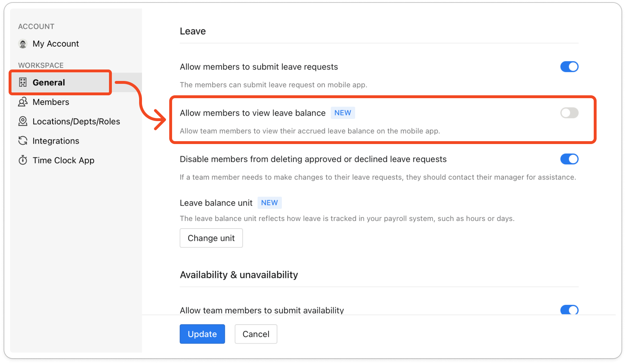
Task: Click text 'The members can submit leave request'
Action: click(274, 85)
